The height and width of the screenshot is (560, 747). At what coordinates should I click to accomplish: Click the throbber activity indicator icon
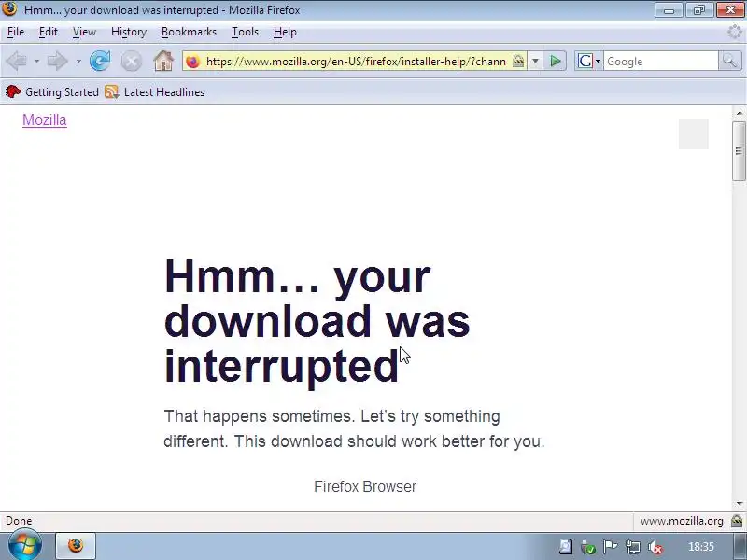pos(735,32)
